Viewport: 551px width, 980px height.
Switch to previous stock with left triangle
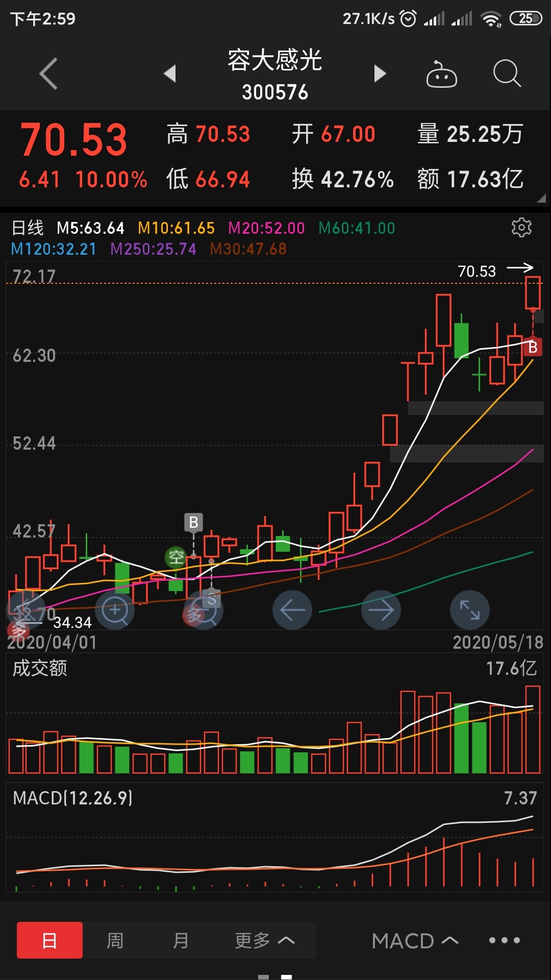(x=170, y=73)
